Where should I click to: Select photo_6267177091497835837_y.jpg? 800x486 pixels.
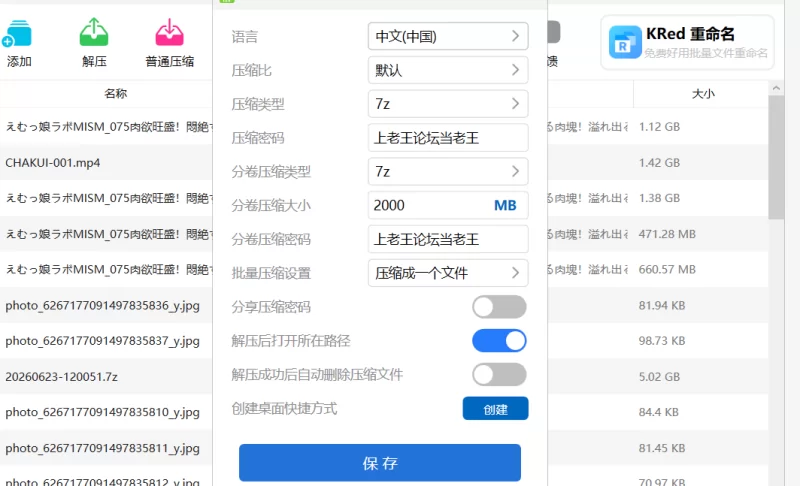click(x=102, y=341)
